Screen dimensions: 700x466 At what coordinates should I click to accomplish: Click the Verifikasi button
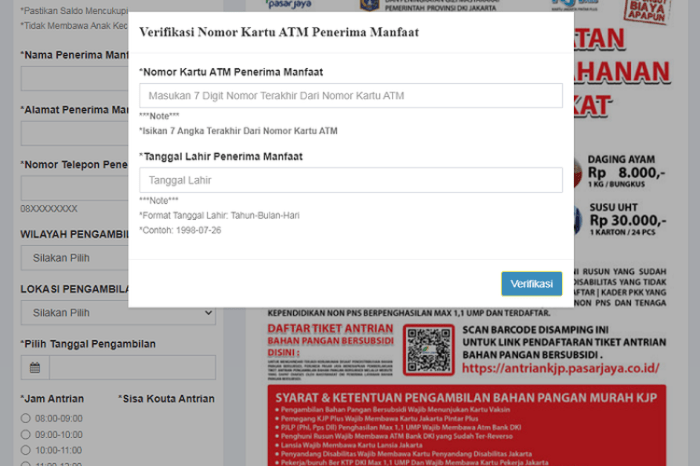(x=531, y=284)
